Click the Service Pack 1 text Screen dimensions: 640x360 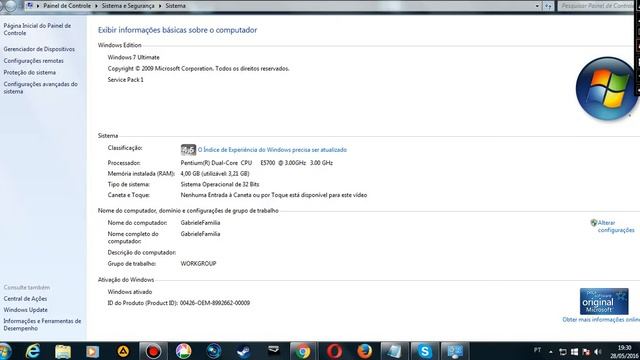[125, 80]
